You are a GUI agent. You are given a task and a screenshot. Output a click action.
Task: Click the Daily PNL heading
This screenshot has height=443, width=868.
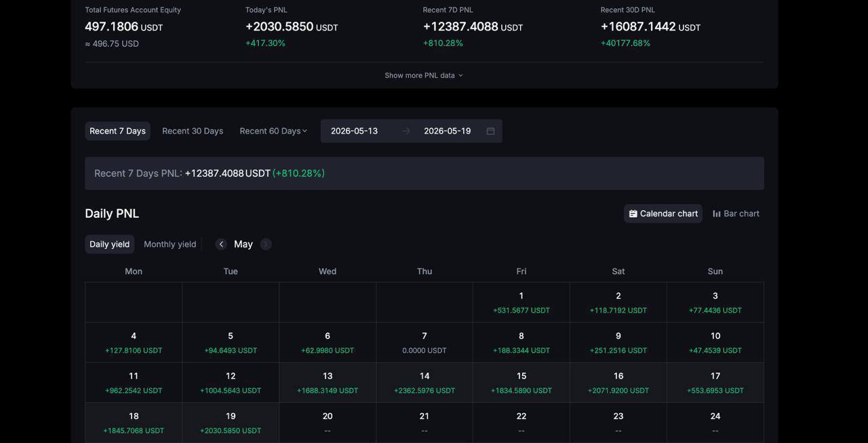pos(112,214)
